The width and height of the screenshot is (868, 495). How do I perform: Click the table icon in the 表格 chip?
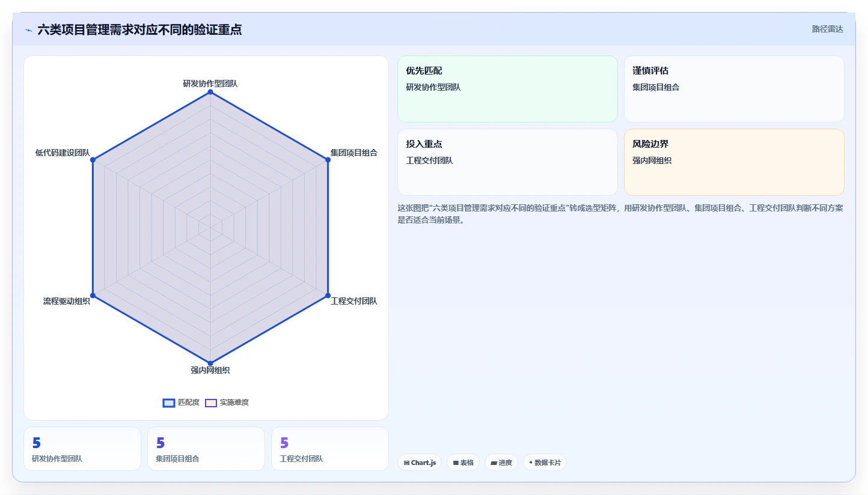point(456,463)
